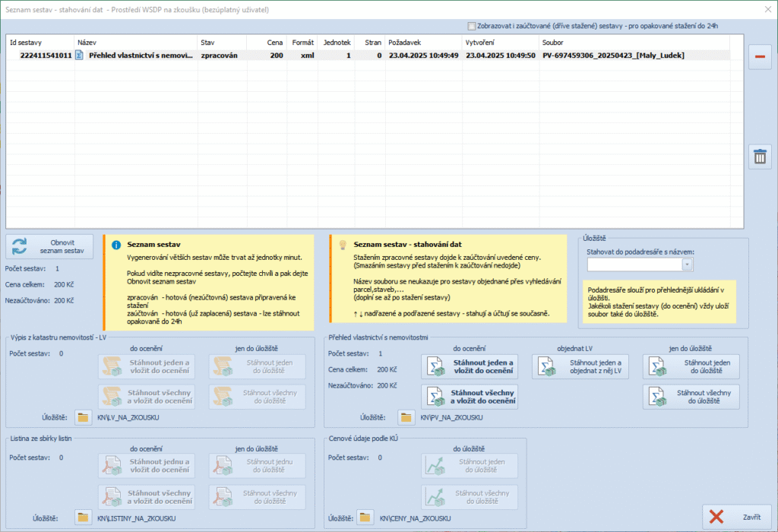Click the 'Jednotek' column header
This screenshot has width=778, height=532.
336,43
